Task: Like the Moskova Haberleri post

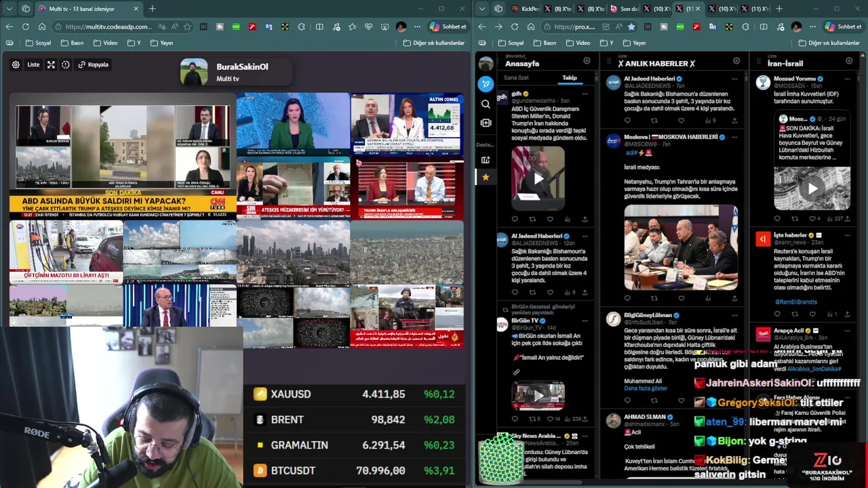Action: click(x=682, y=298)
